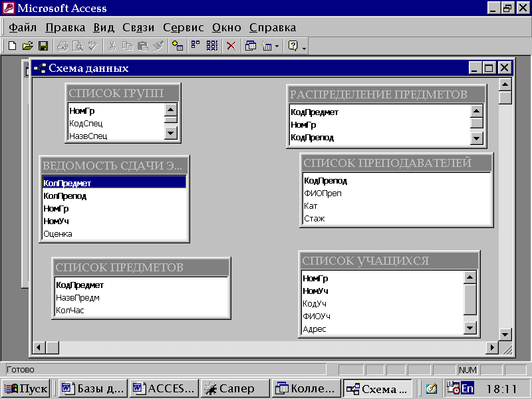This screenshot has height=399, width=532.
Task: Click the Пуск start button
Action: [x=26, y=388]
